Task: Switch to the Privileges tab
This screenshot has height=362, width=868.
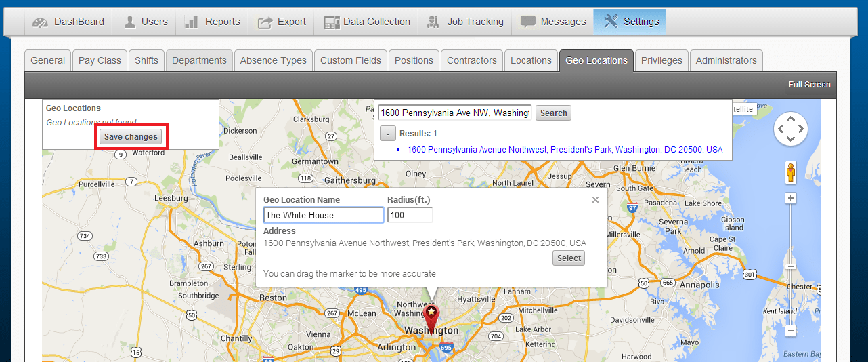Action: tap(661, 60)
